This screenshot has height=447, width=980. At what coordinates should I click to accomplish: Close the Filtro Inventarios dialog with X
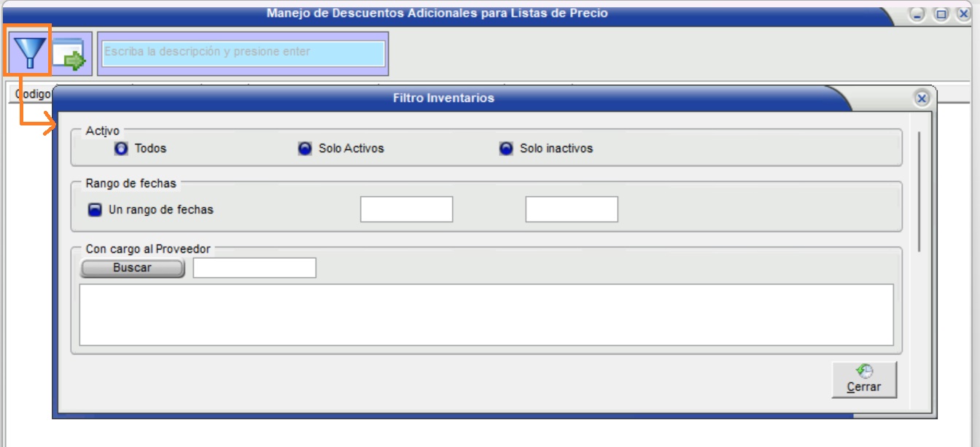coord(921,98)
